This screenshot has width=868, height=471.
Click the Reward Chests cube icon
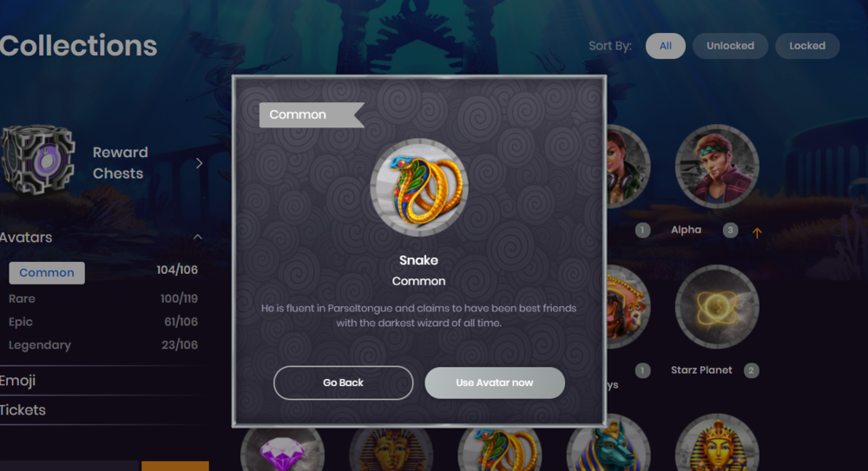tap(38, 160)
